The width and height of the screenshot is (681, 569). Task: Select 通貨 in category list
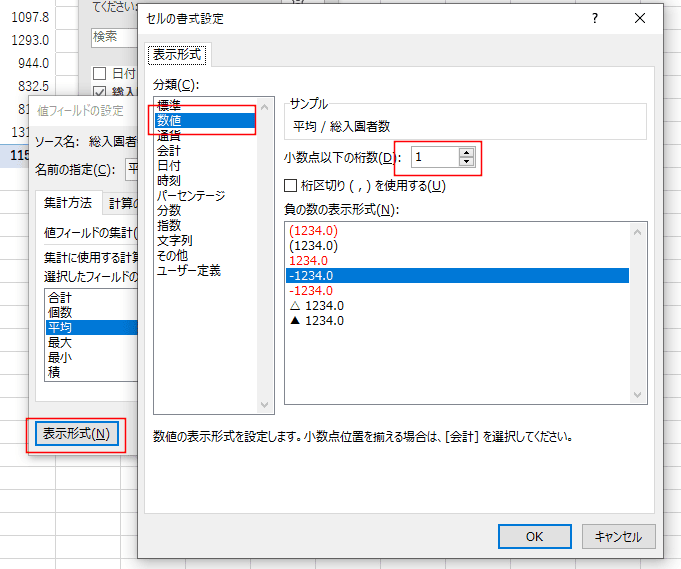coord(169,135)
